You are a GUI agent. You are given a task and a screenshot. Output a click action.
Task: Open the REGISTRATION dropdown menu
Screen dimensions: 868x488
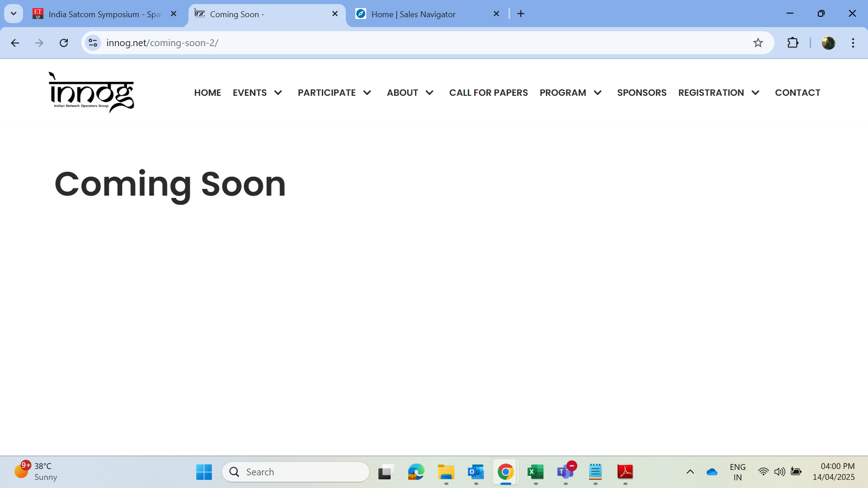coord(719,93)
